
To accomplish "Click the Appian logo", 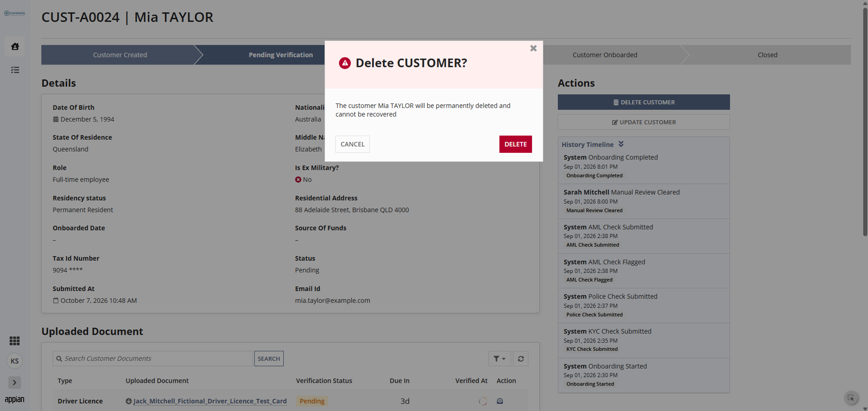I will pyautogui.click(x=14, y=399).
